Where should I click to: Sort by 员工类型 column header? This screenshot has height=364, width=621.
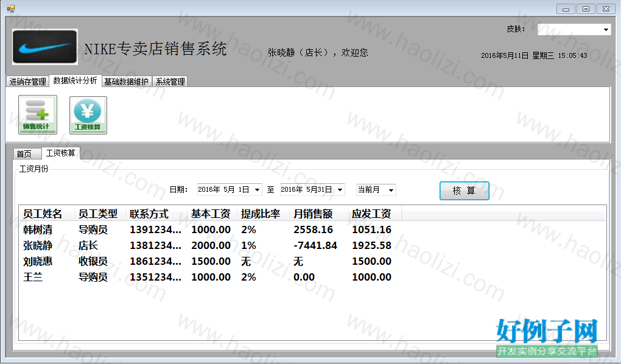tap(100, 214)
